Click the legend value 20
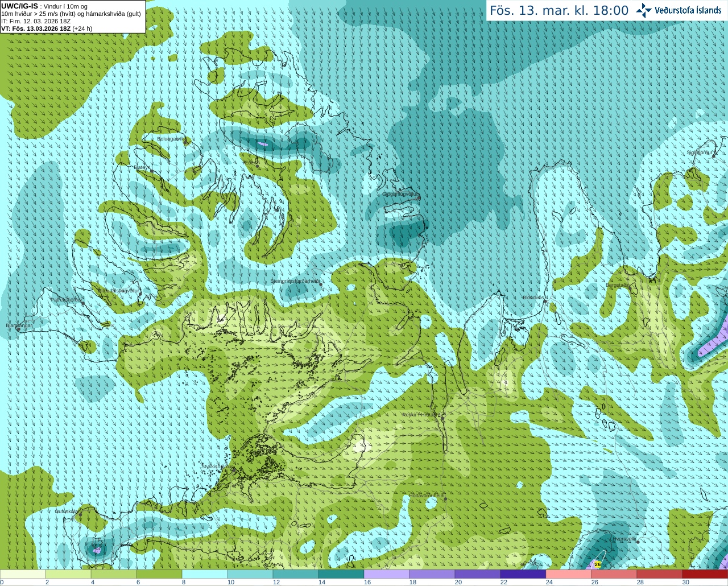Screen dimensions: 728x586 (x=458, y=582)
